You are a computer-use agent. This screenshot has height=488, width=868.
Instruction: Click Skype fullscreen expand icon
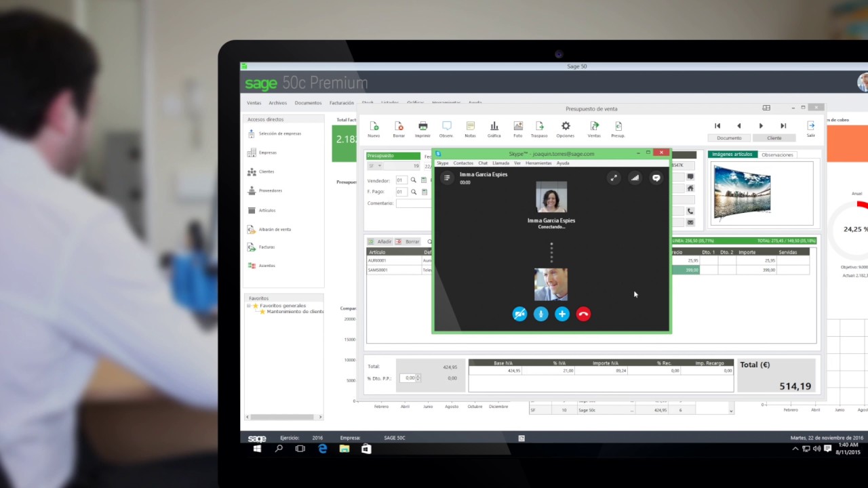coord(614,178)
